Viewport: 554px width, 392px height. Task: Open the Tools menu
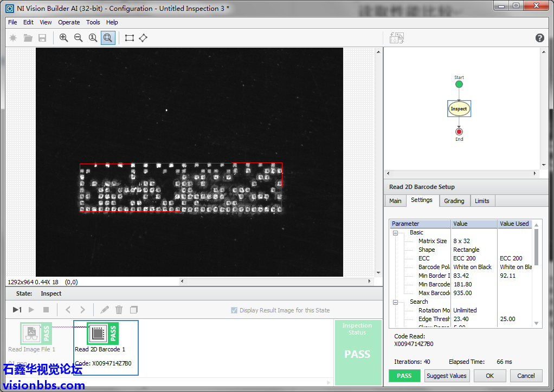pyautogui.click(x=93, y=22)
